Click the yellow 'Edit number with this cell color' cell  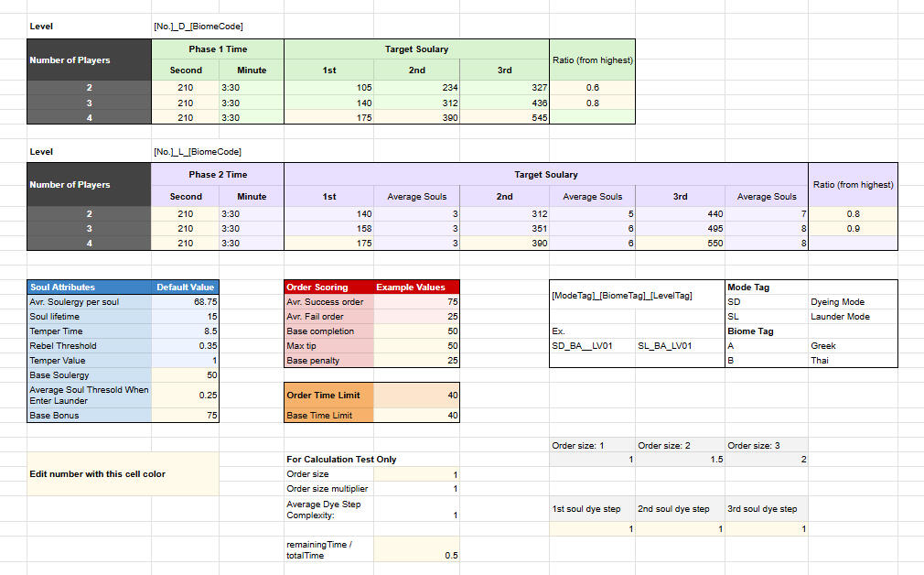tap(123, 473)
